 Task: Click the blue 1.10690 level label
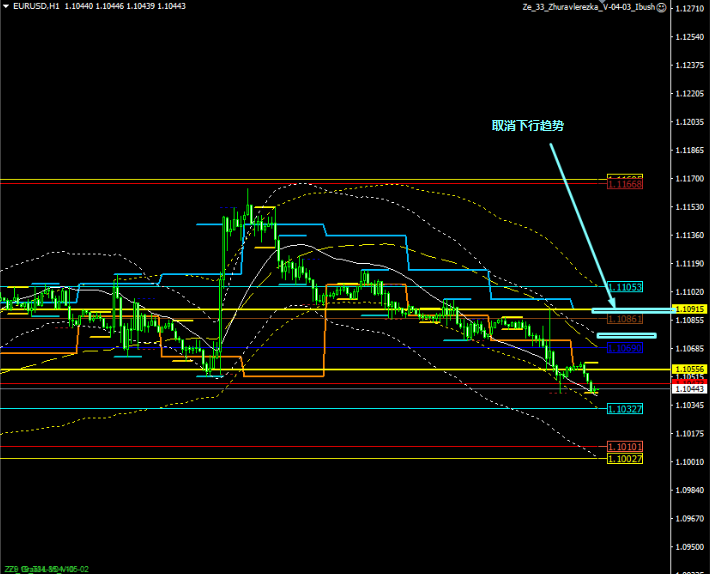tap(625, 348)
